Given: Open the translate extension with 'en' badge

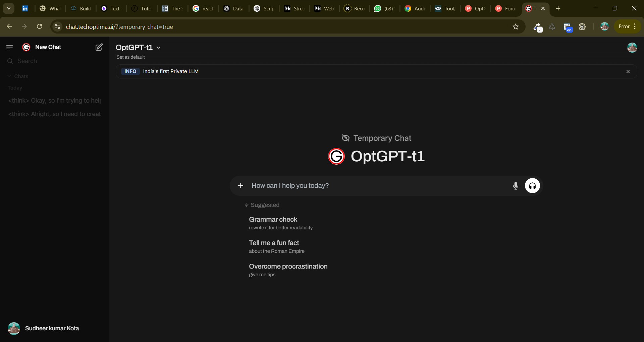Looking at the screenshot, I should (568, 27).
